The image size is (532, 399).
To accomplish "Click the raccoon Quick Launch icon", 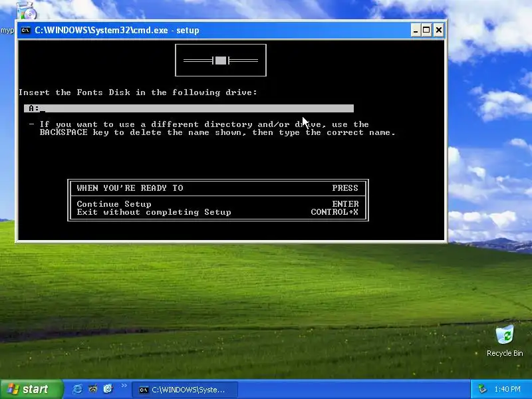I will (92, 389).
